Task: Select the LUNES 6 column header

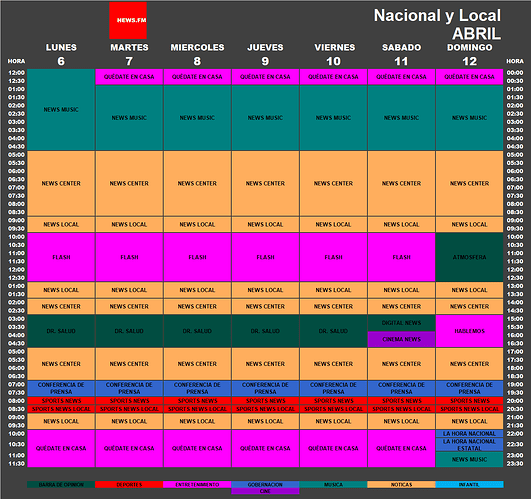Action: click(61, 54)
